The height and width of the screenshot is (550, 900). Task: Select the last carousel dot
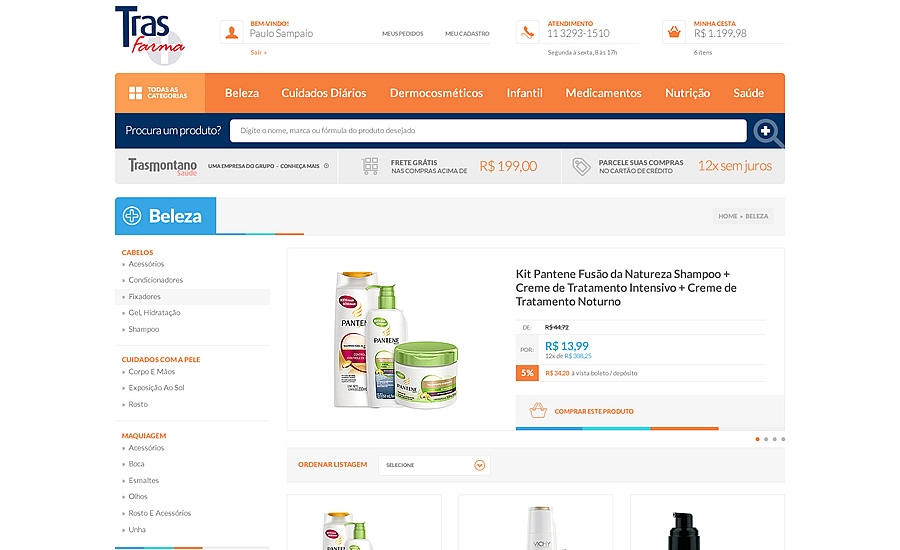[x=783, y=439]
